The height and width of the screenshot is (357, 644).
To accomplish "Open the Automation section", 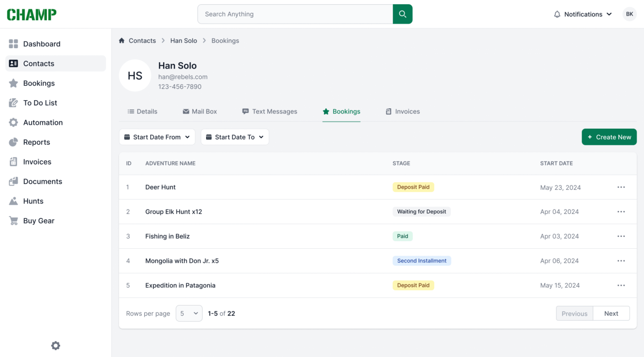I will click(x=43, y=122).
